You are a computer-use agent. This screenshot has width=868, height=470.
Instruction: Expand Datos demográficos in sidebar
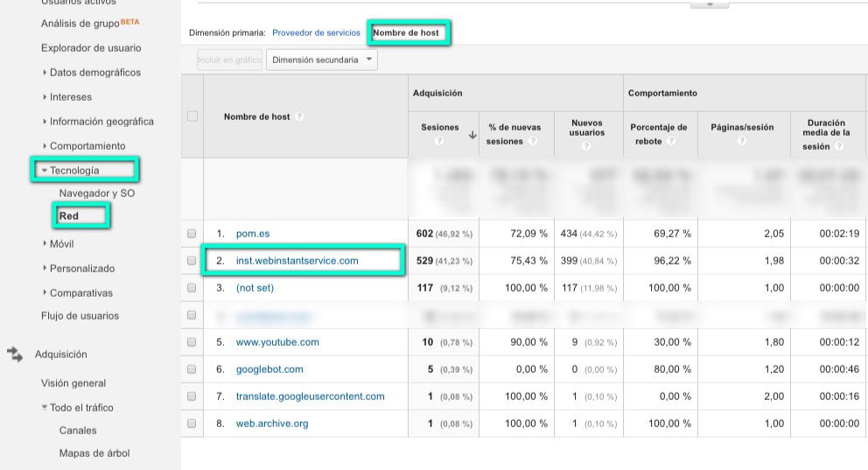click(x=91, y=73)
